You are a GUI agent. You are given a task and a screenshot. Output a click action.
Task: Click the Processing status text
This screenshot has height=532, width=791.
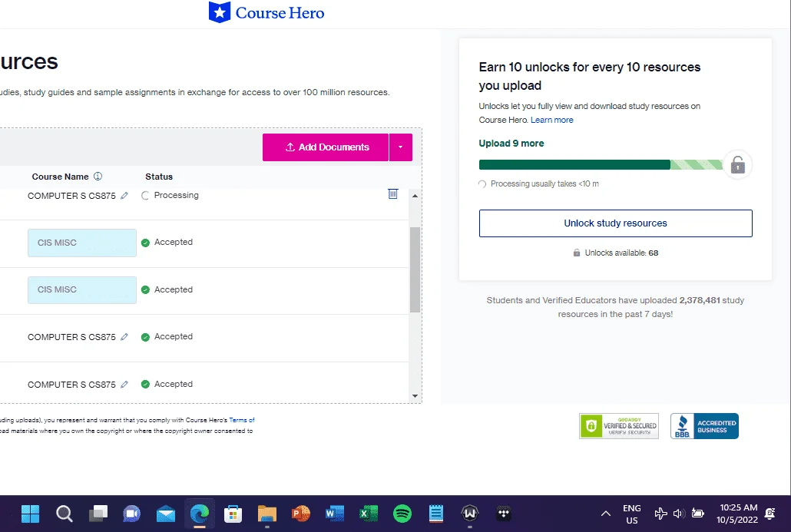[176, 195]
